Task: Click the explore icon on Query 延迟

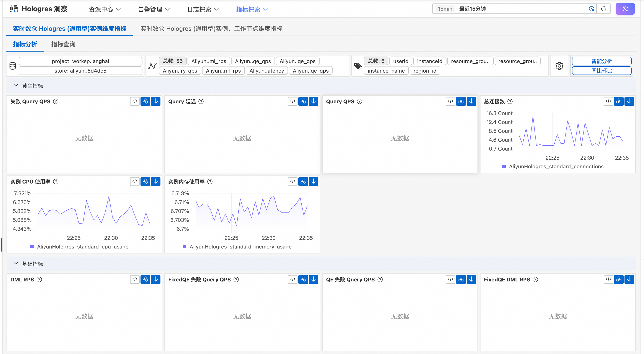Action: 303,101
